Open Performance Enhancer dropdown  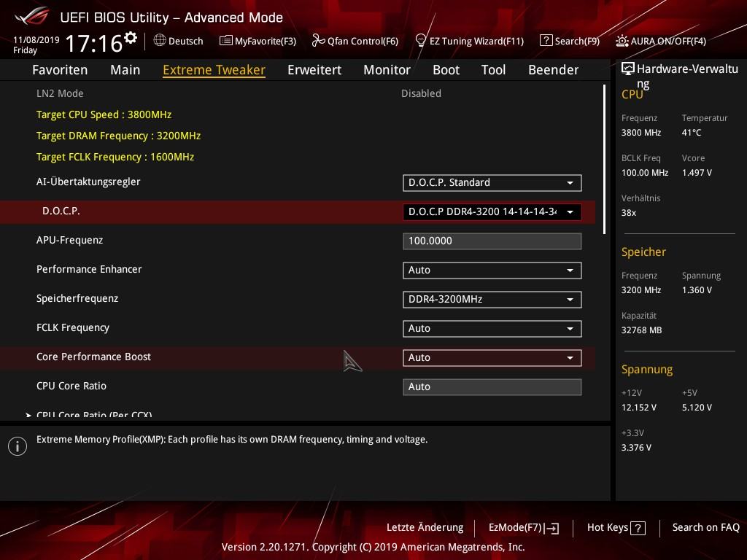point(492,271)
